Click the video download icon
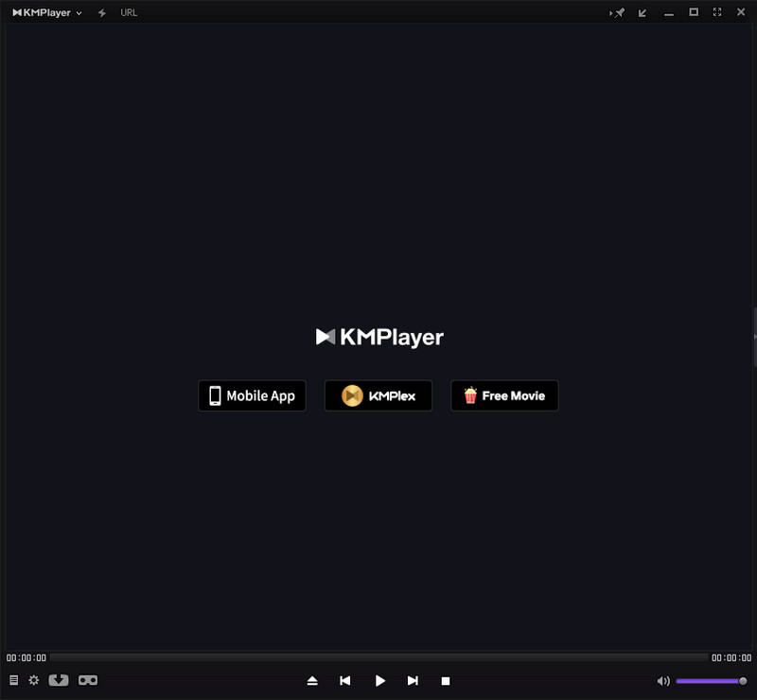Screen dimensions: 757x700 pos(59,680)
